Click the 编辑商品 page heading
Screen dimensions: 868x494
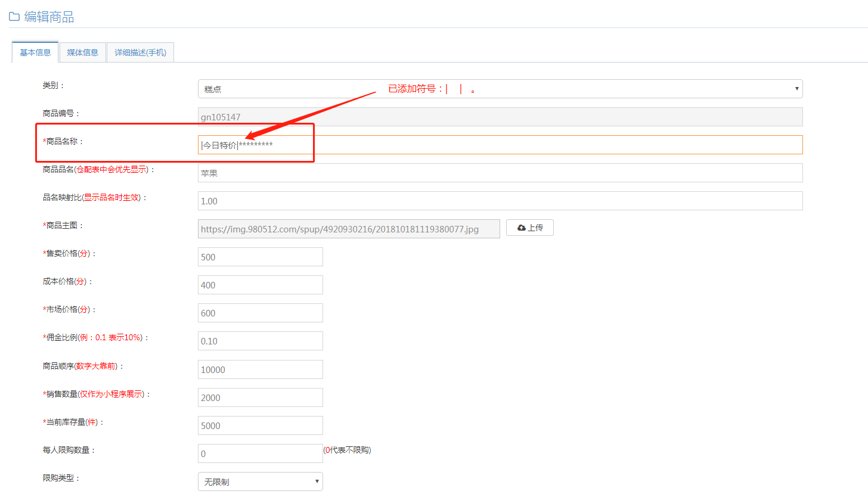coord(49,17)
